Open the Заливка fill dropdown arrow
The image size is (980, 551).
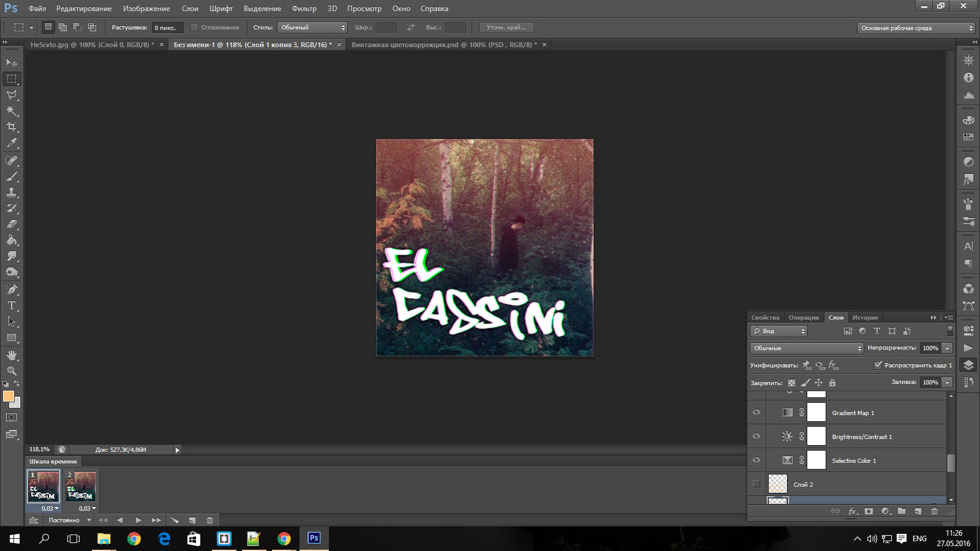pos(948,383)
